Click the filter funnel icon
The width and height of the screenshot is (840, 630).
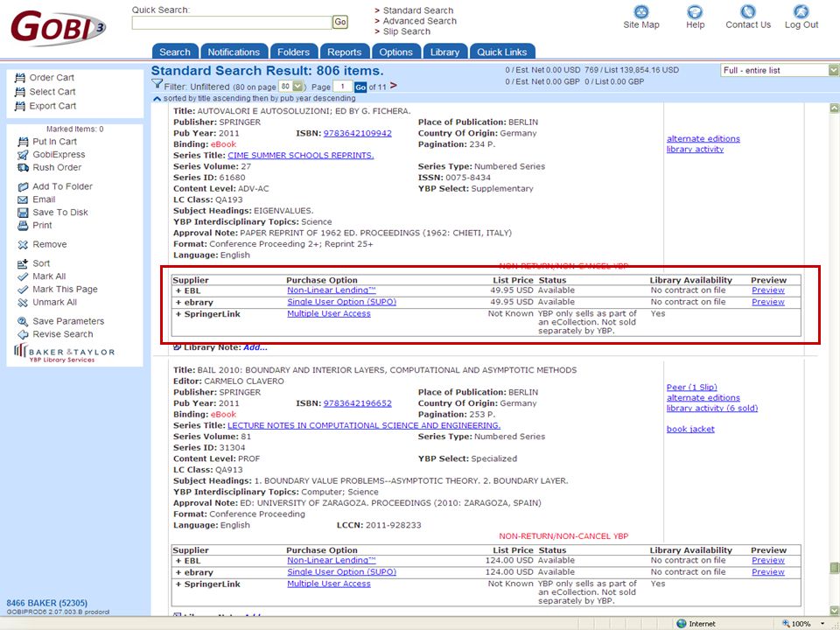click(157, 84)
